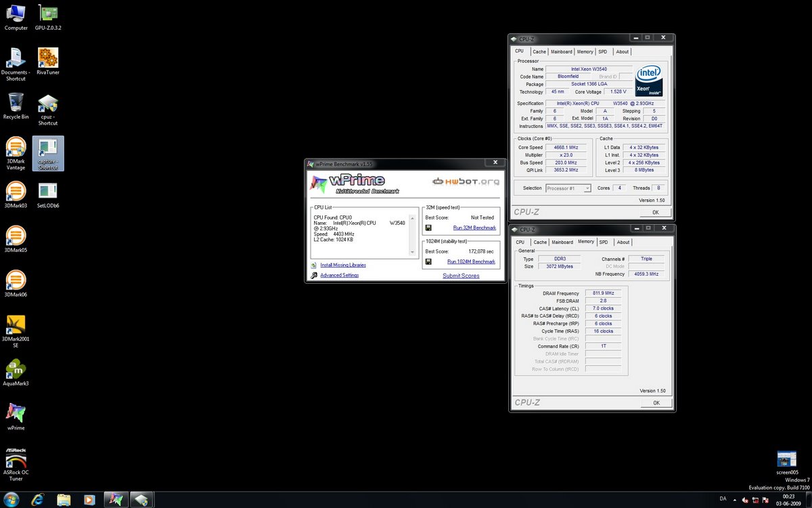The height and width of the screenshot is (508, 812).
Task: Select the ASRock OC Tuner desktop icon
Action: click(16, 464)
